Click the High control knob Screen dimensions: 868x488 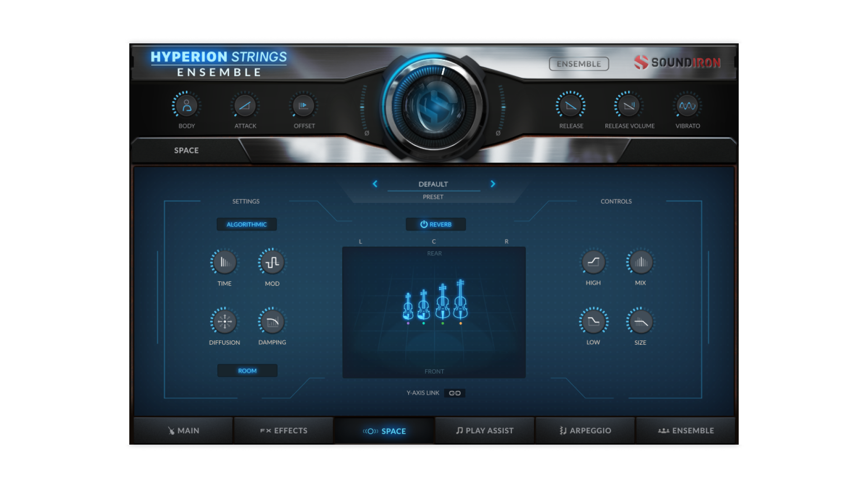(593, 262)
